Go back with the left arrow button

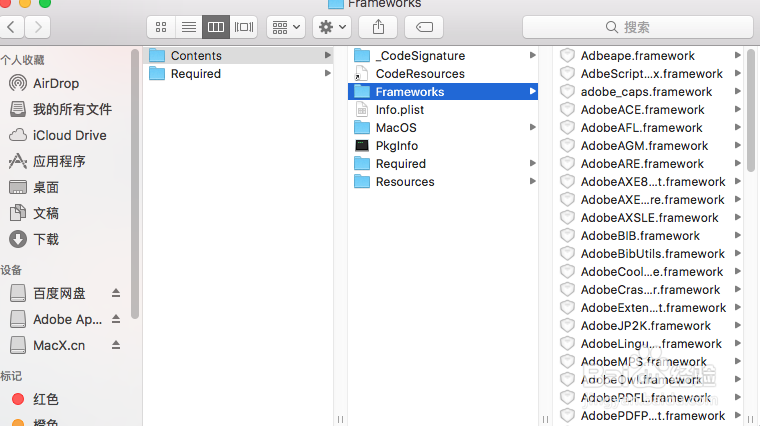(12, 27)
